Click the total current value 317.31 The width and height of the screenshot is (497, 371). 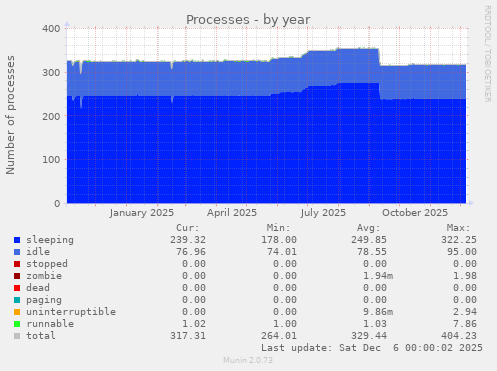click(188, 336)
